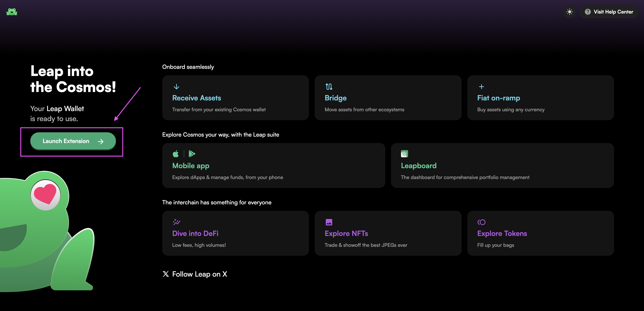Click the Fiat on-ramp plus icon
The height and width of the screenshot is (311, 644).
pos(481,87)
